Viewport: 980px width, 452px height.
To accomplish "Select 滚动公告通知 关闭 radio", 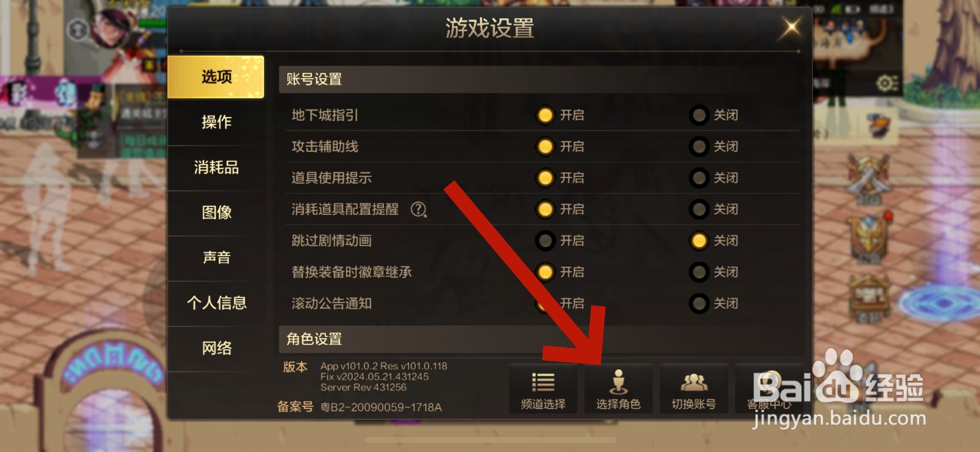I will click(x=715, y=303).
